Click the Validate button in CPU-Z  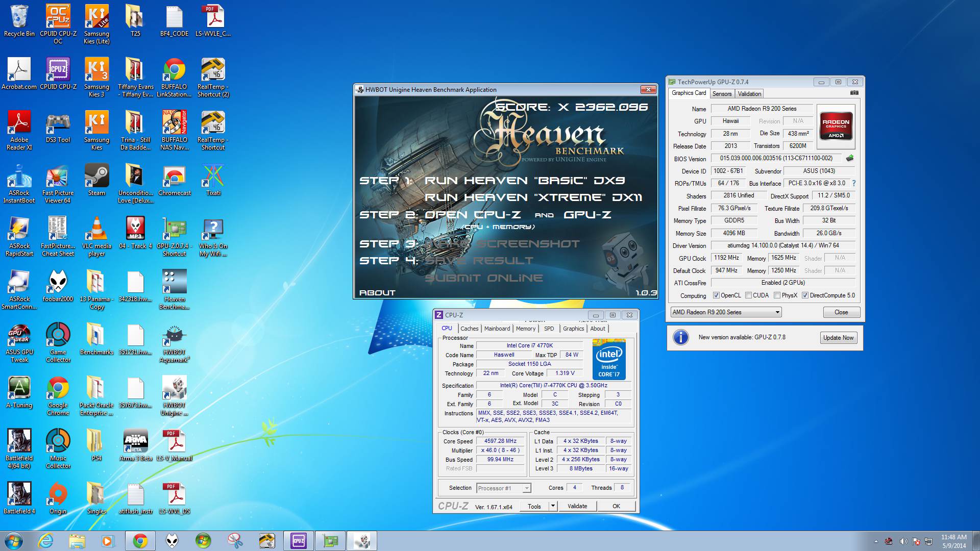[577, 506]
